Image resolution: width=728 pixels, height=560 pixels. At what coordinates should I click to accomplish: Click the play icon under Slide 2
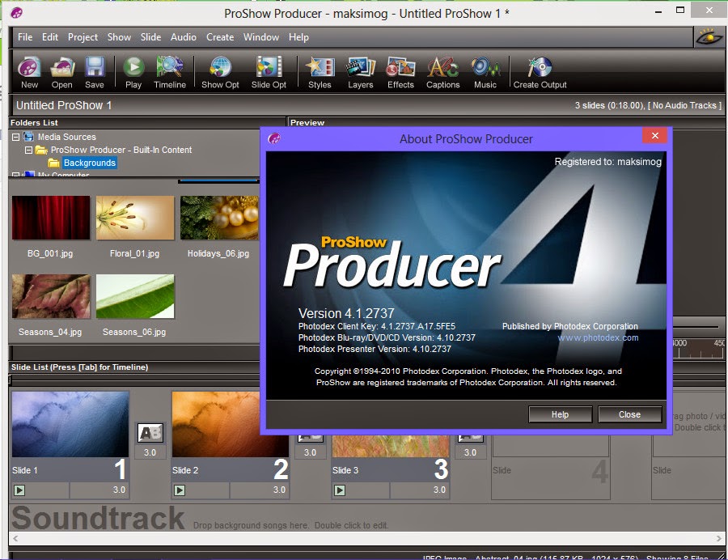coord(180,490)
